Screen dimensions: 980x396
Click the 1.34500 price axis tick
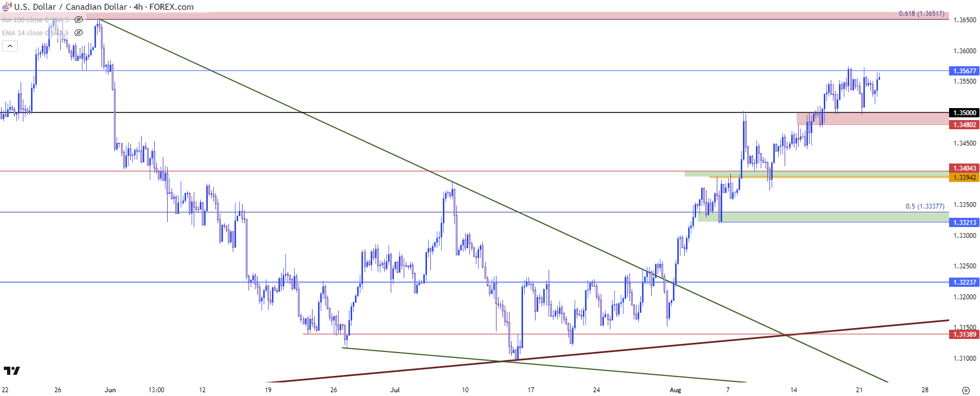click(x=964, y=143)
